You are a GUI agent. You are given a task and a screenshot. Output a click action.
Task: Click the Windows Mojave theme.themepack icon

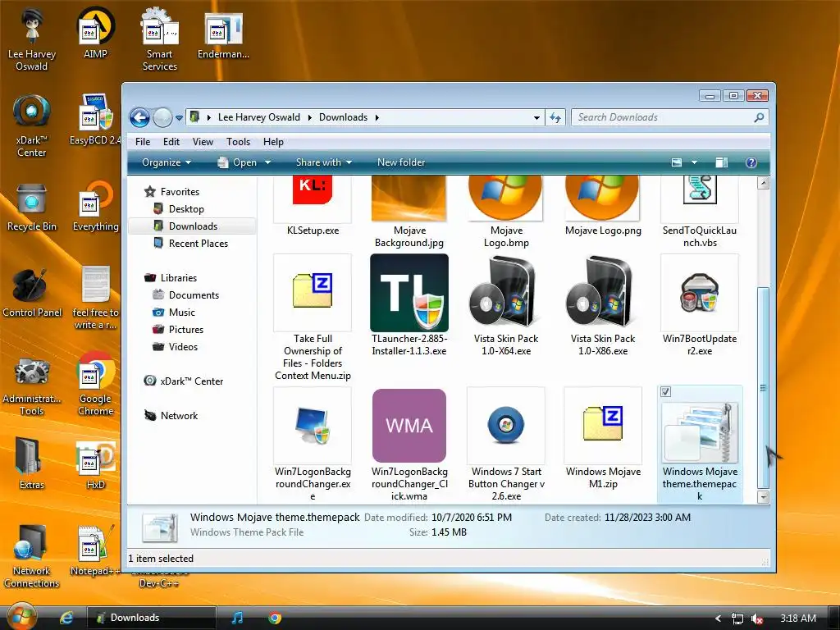700,431
